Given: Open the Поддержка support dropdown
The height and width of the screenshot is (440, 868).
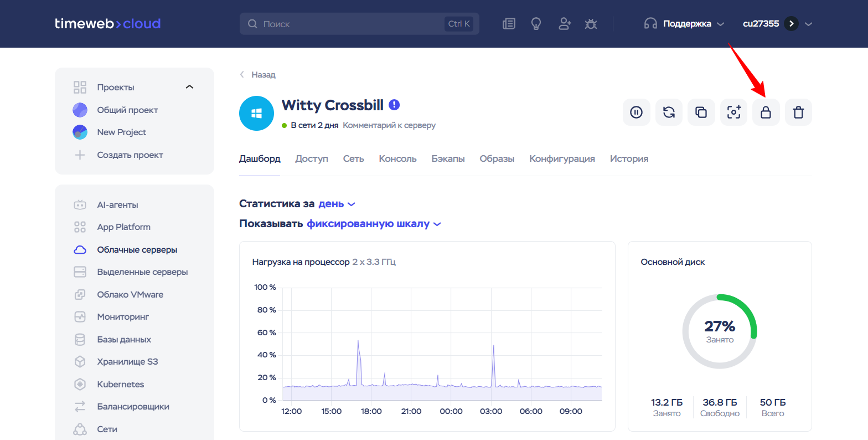Looking at the screenshot, I should [x=685, y=24].
